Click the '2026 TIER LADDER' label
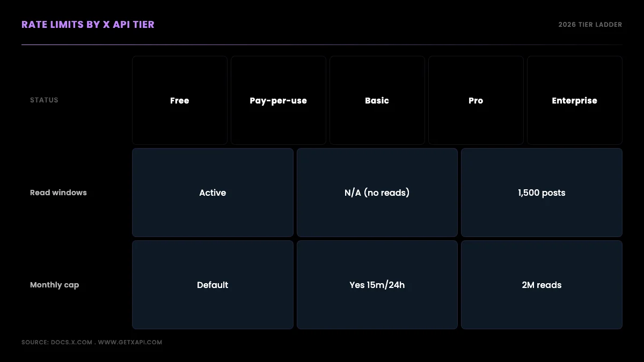This screenshot has width=644, height=362. click(590, 25)
